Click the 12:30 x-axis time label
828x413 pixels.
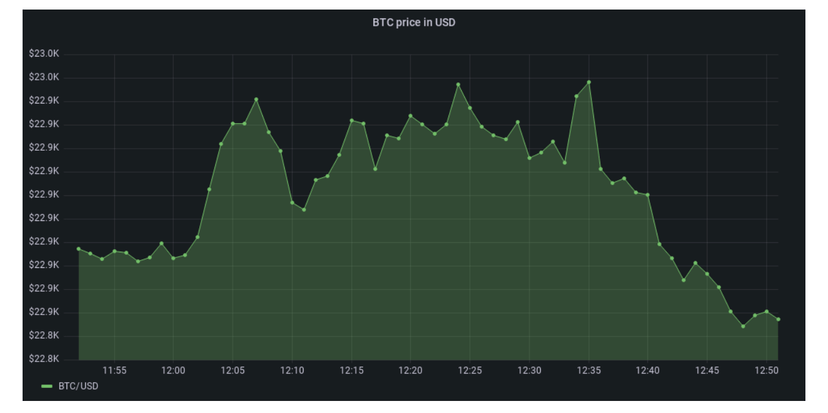pyautogui.click(x=529, y=370)
